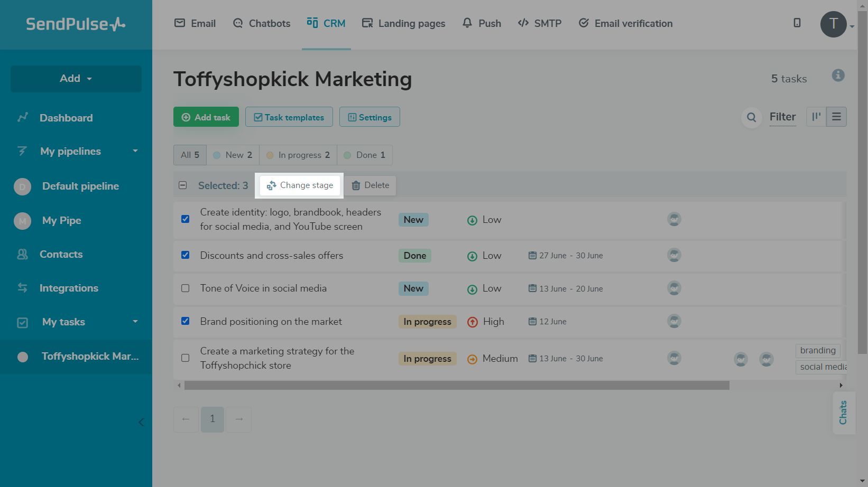The height and width of the screenshot is (487, 868).
Task: Select Toffyshopkick Mar... board in sidebar
Action: pyautogui.click(x=76, y=357)
